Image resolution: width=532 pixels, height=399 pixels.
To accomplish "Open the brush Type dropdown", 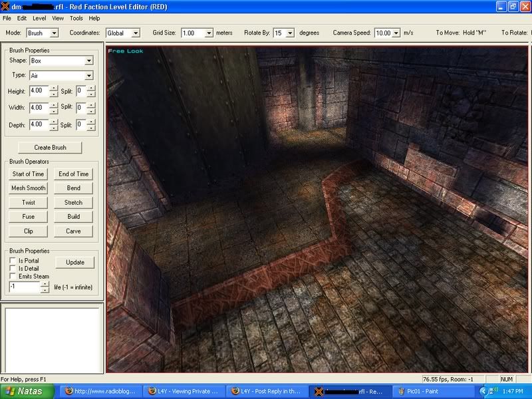I will tap(61, 76).
